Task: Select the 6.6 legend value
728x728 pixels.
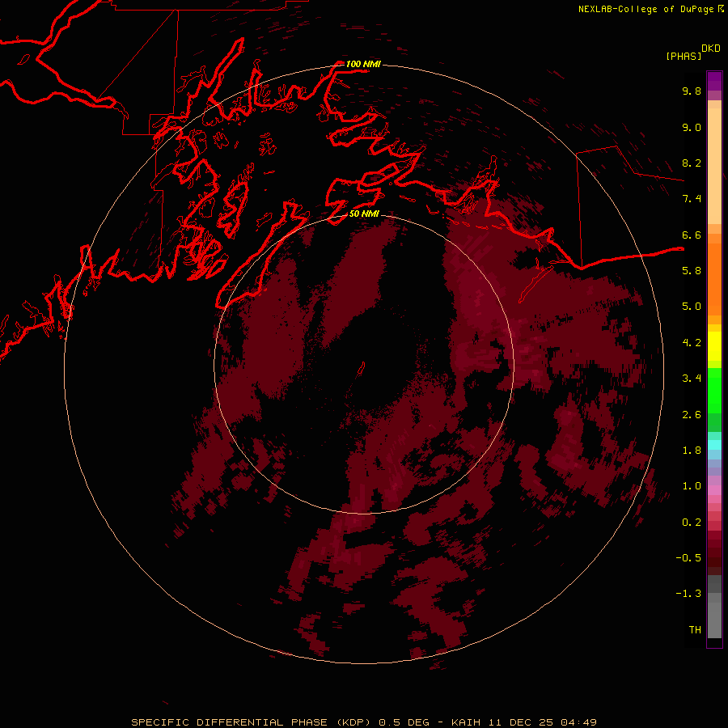Action: coord(692,235)
